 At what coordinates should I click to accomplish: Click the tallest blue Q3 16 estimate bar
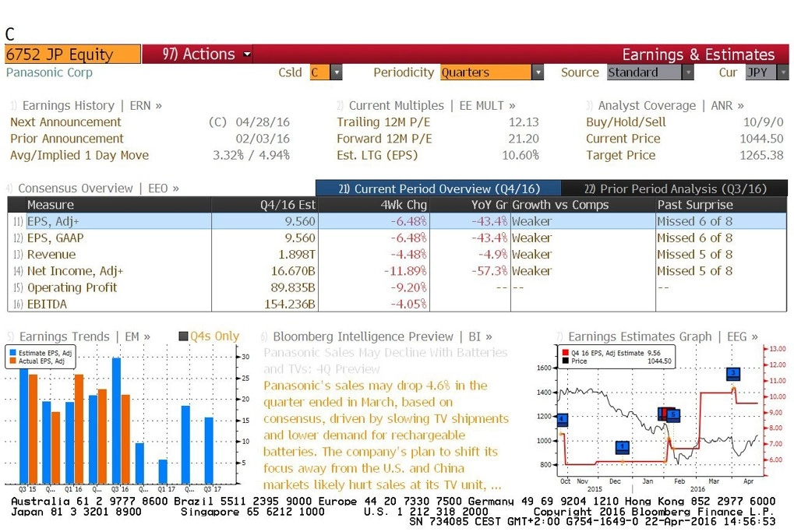(x=116, y=421)
